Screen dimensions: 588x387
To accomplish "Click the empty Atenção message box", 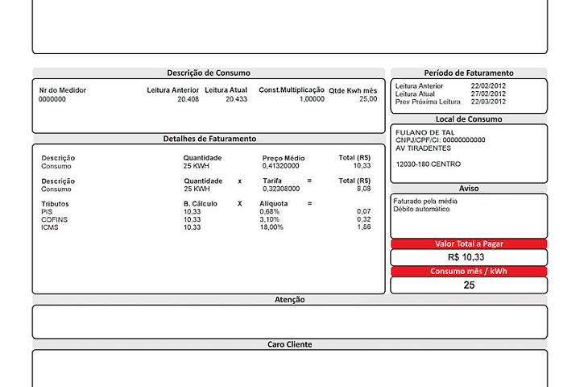I will [x=290, y=322].
